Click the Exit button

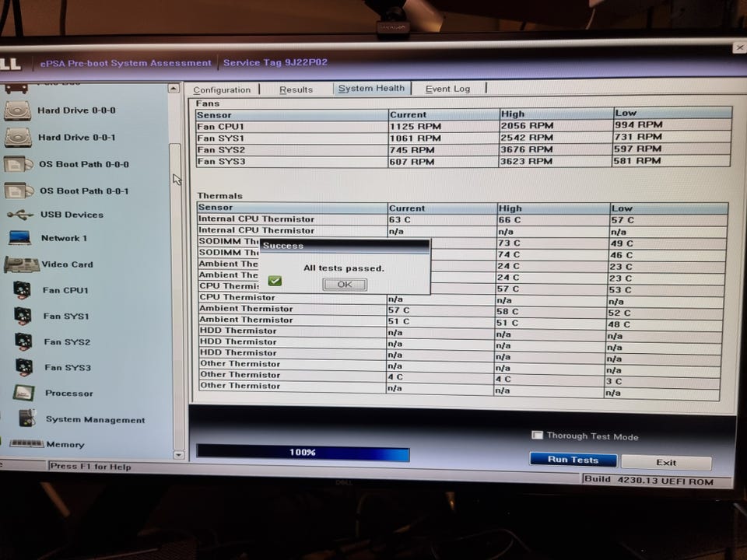coord(666,462)
